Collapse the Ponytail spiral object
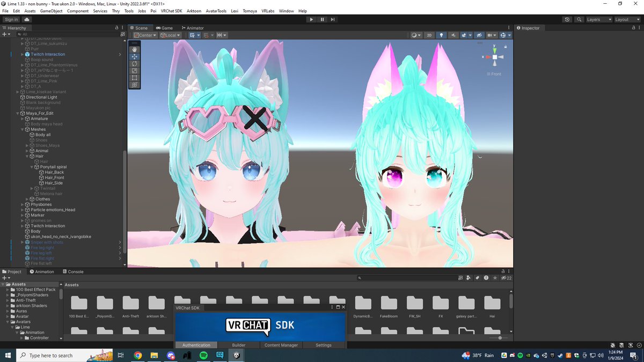 coord(32,167)
